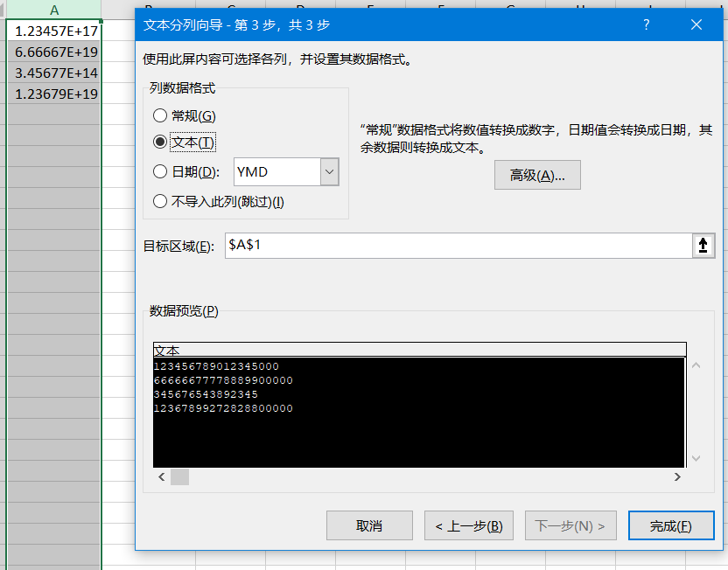Click the 取消 cancel button
This screenshot has width=728, height=570.
(x=369, y=525)
